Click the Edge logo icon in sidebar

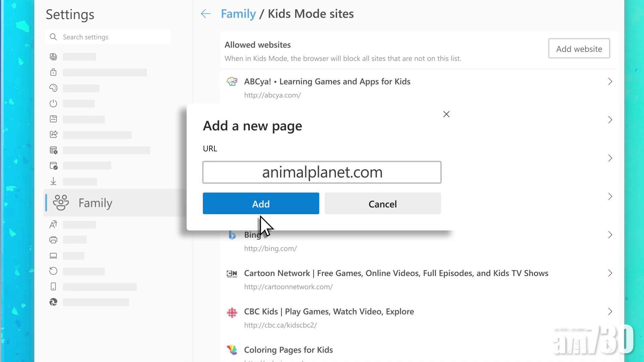click(53, 302)
